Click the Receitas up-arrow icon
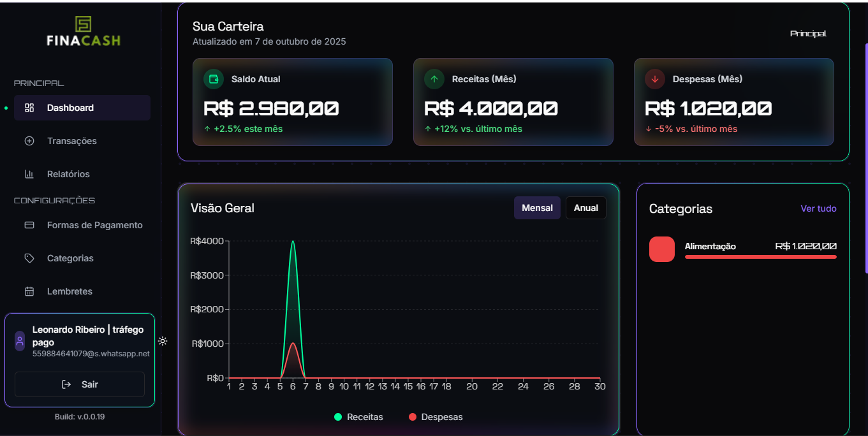 tap(434, 79)
